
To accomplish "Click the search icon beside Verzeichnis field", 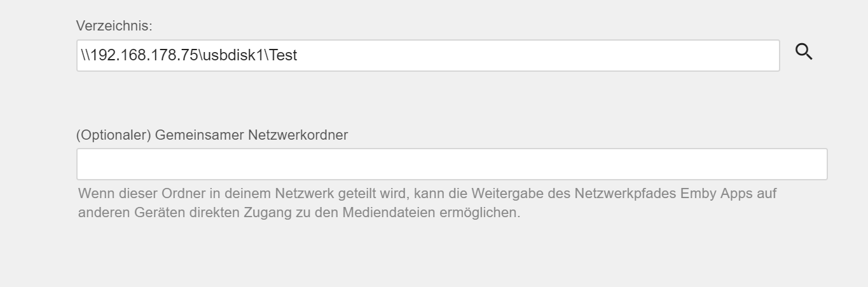I will (804, 52).
